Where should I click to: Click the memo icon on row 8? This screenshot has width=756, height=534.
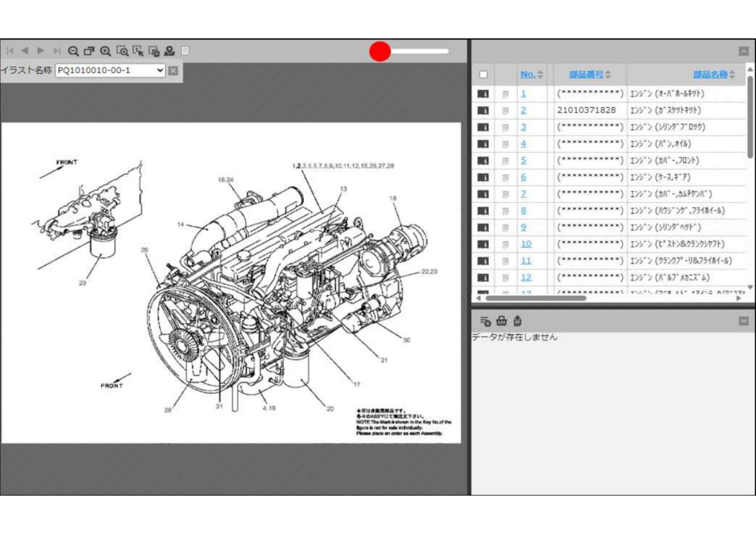click(x=505, y=211)
